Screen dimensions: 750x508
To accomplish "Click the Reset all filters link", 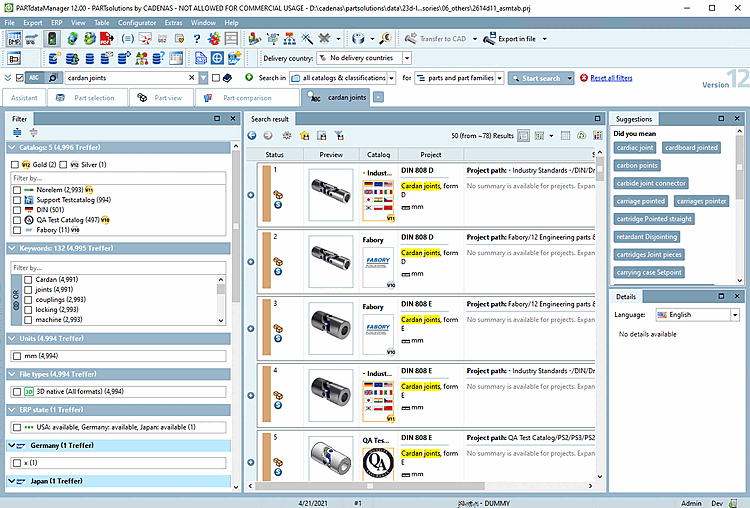I will click(611, 77).
